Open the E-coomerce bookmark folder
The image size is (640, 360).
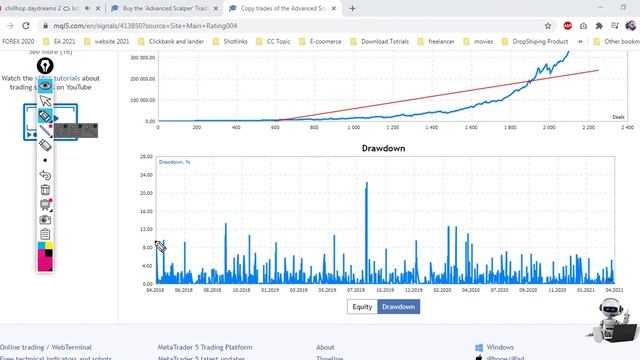320,42
